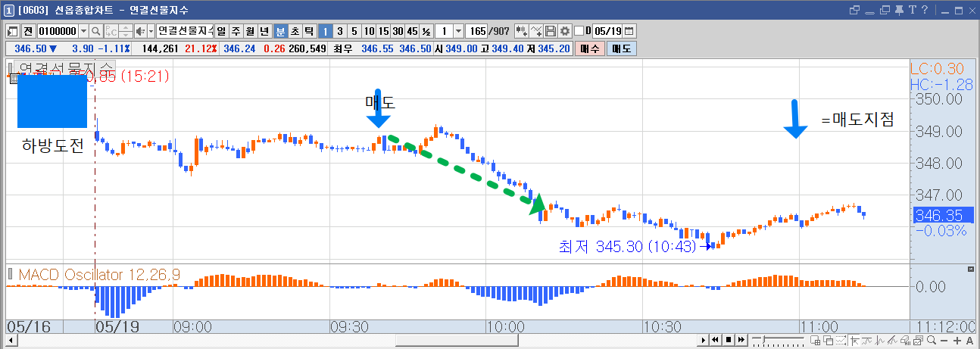Click the zoom-out minus icon at bottom
The image size is (980, 349).
[944, 341]
